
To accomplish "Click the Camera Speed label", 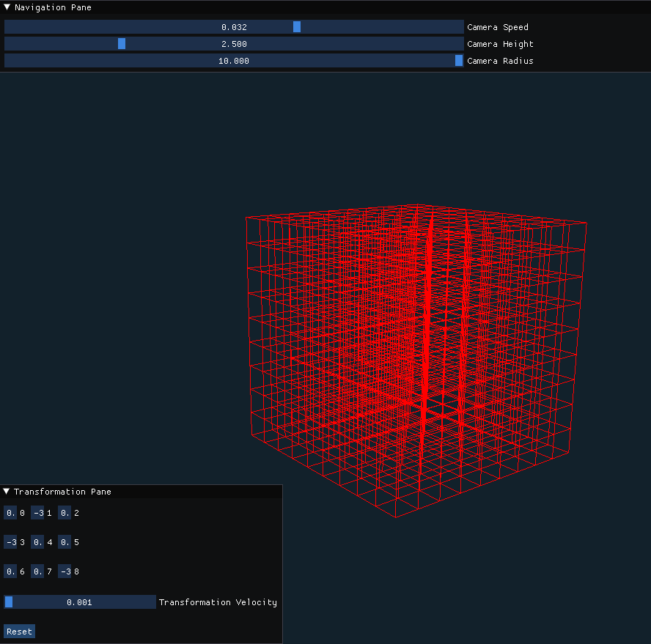I will pyautogui.click(x=498, y=27).
